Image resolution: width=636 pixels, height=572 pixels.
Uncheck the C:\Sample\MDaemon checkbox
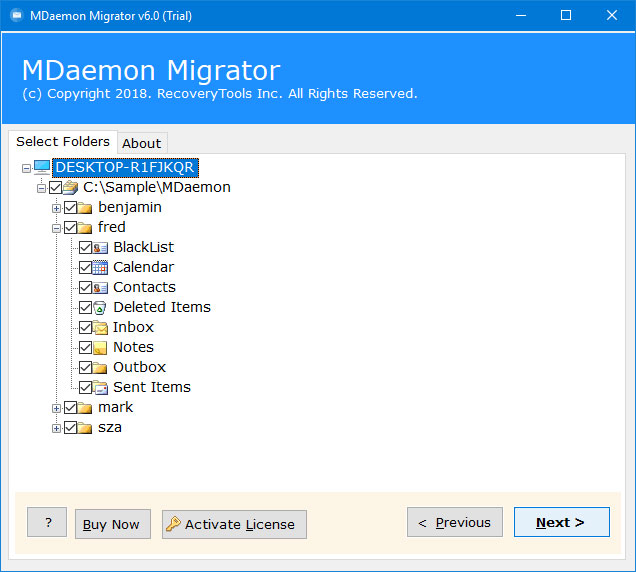[x=56, y=187]
